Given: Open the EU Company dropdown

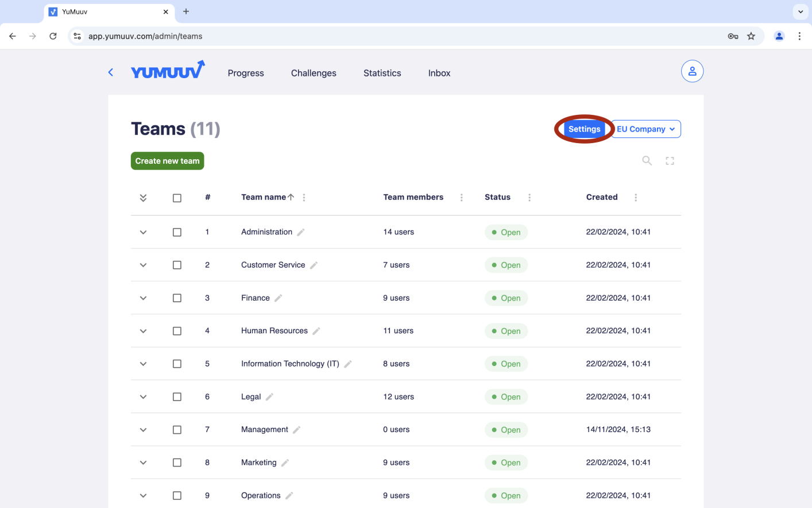Looking at the screenshot, I should click(x=646, y=129).
